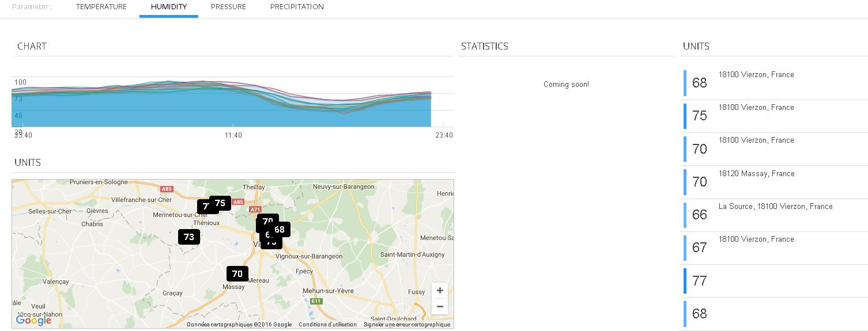Switch to the Temperature tab

pos(101,7)
